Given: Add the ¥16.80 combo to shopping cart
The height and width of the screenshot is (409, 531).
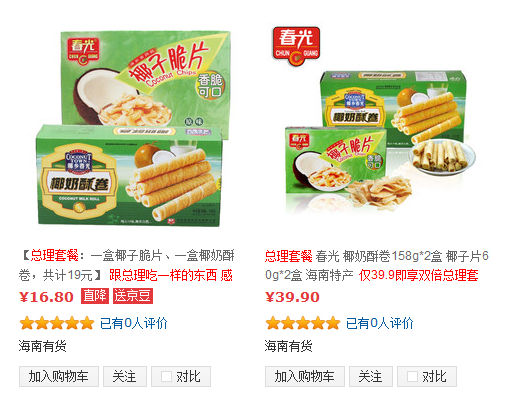Looking at the screenshot, I should click(x=59, y=376).
